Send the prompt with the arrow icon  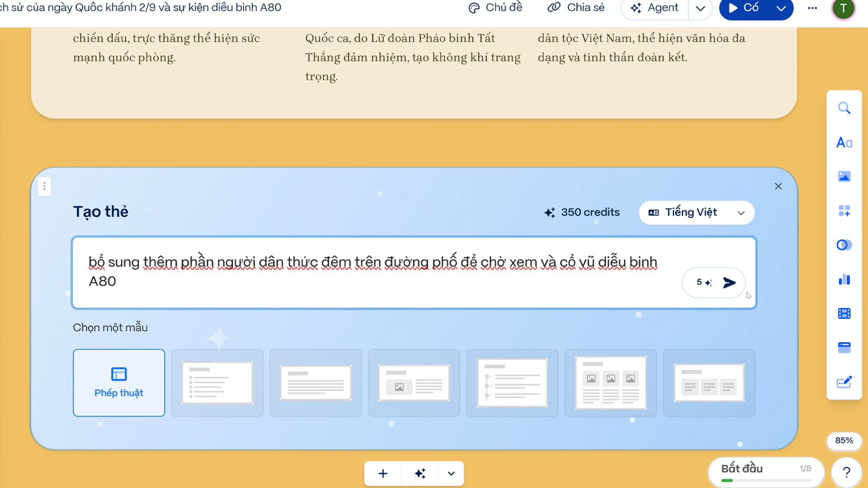click(729, 282)
